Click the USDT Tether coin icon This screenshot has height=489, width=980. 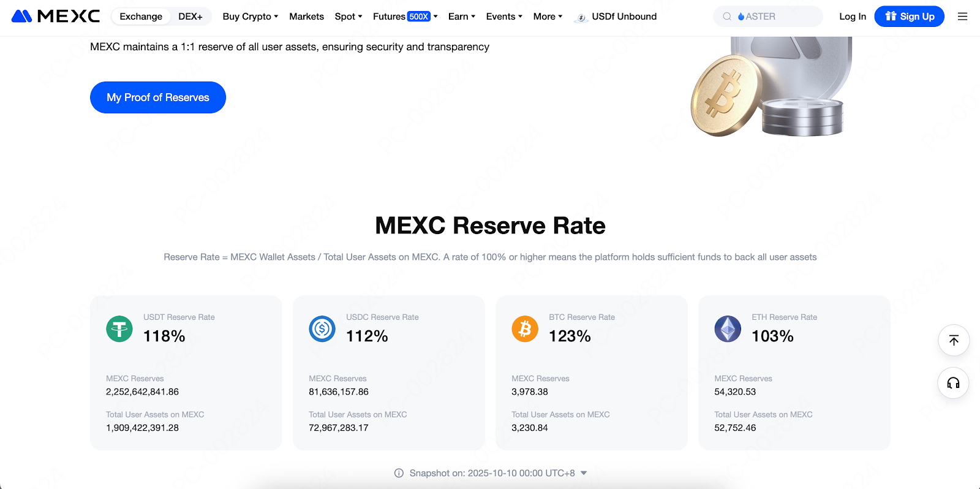[119, 329]
